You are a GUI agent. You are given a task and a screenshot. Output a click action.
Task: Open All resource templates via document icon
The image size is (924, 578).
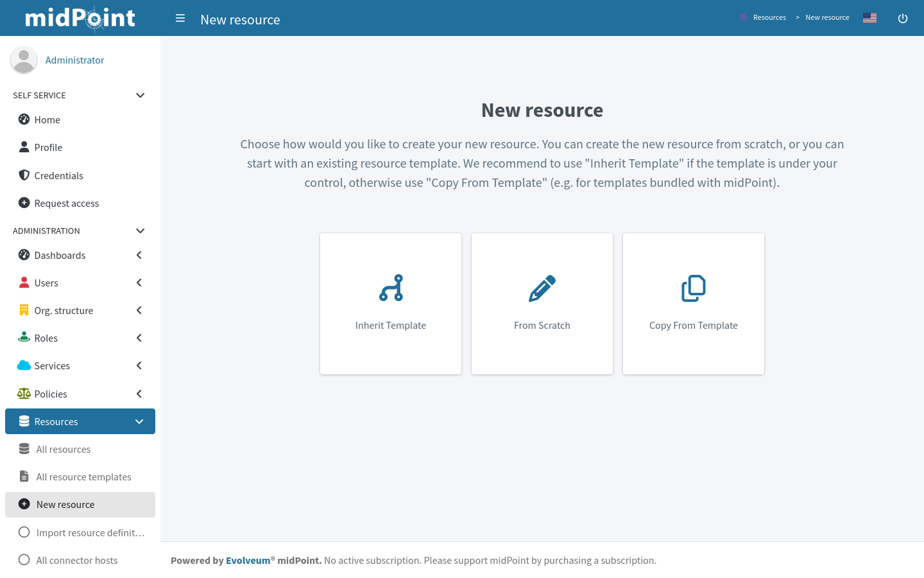[x=24, y=477]
